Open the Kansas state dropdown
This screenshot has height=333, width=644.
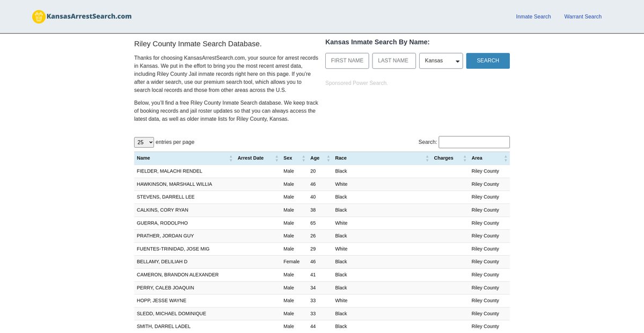click(x=441, y=61)
